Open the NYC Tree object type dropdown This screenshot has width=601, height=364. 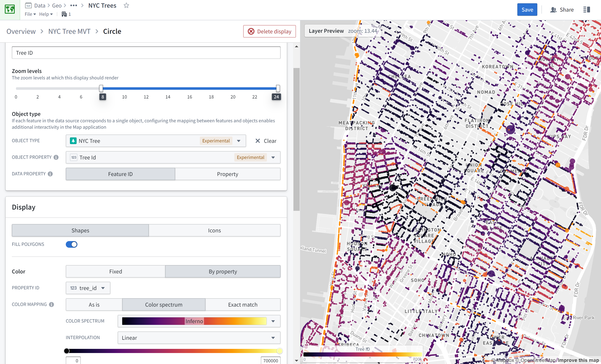pyautogui.click(x=156, y=141)
